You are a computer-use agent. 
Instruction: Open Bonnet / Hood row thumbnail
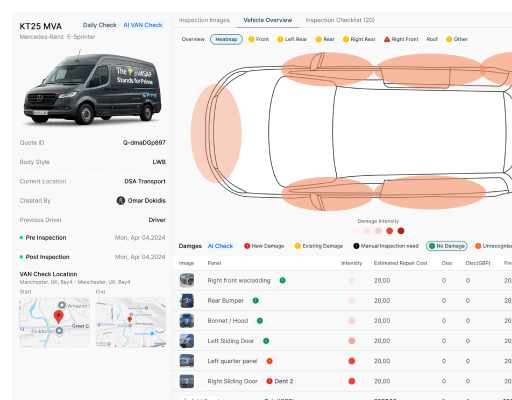click(187, 321)
